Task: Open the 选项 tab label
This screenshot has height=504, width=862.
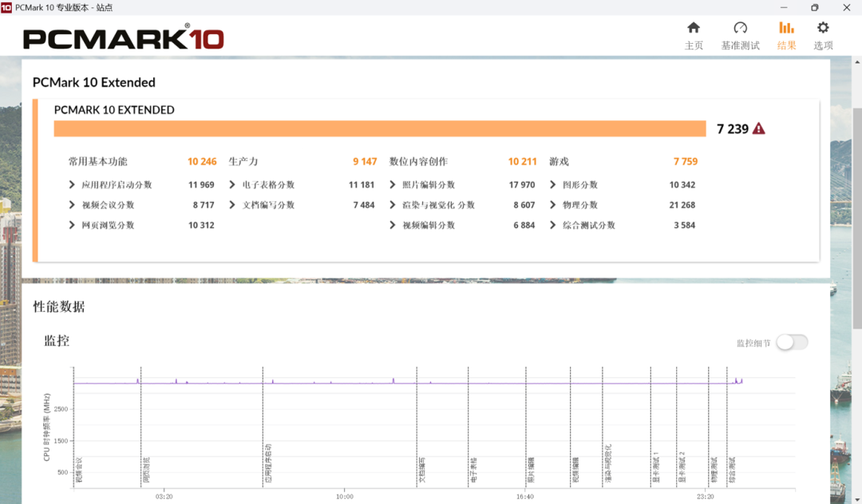Action: 823,45
